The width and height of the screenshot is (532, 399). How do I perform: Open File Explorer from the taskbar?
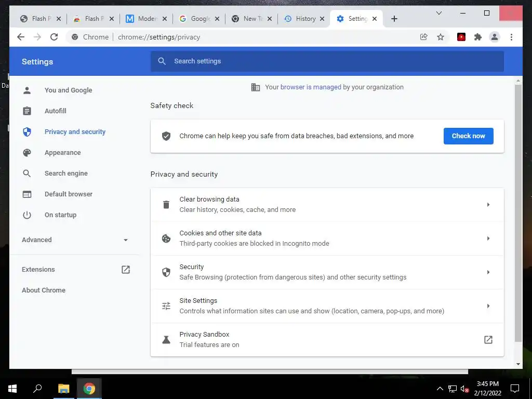pyautogui.click(x=63, y=389)
